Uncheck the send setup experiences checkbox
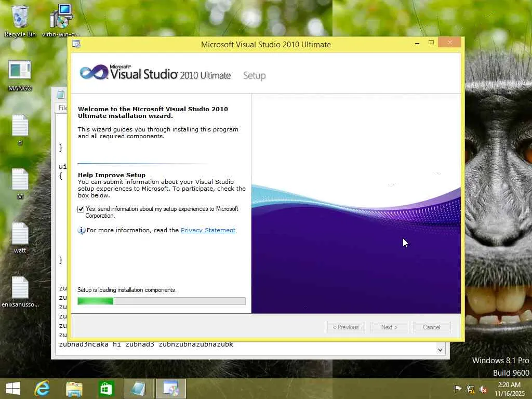This screenshot has width=532, height=399. (x=81, y=209)
